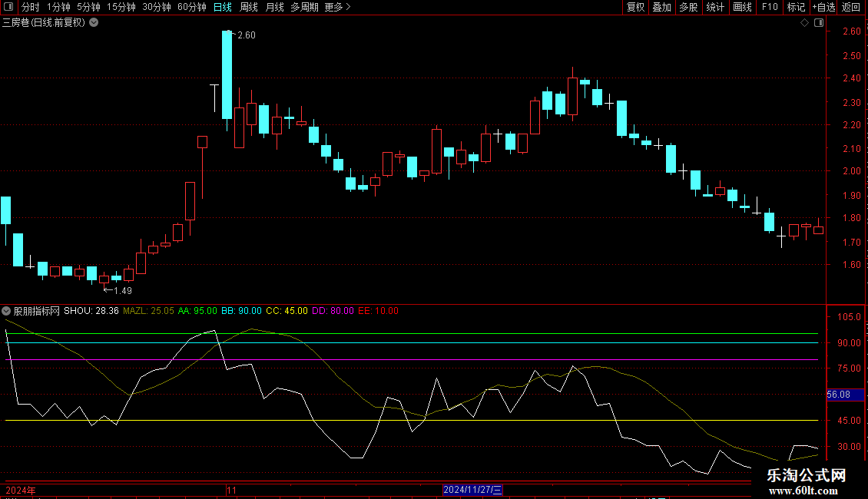Click the 2.60 high price label
The height and width of the screenshot is (499, 868).
point(247,35)
